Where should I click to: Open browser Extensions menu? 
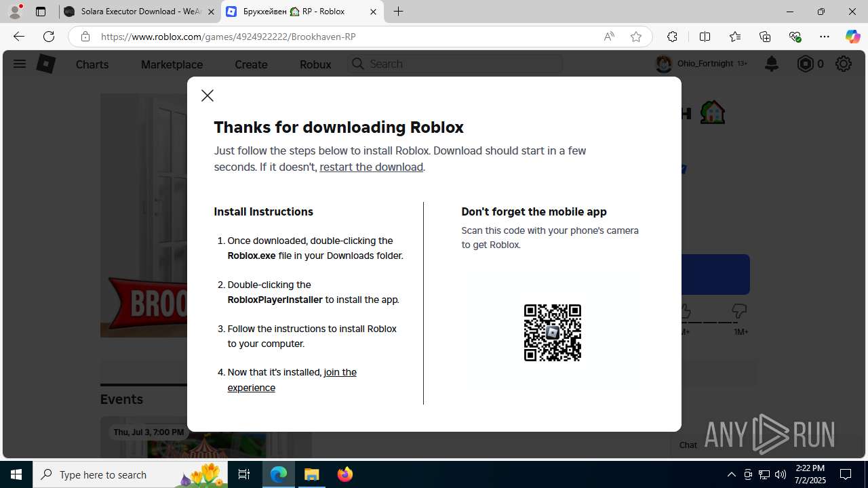(x=672, y=37)
